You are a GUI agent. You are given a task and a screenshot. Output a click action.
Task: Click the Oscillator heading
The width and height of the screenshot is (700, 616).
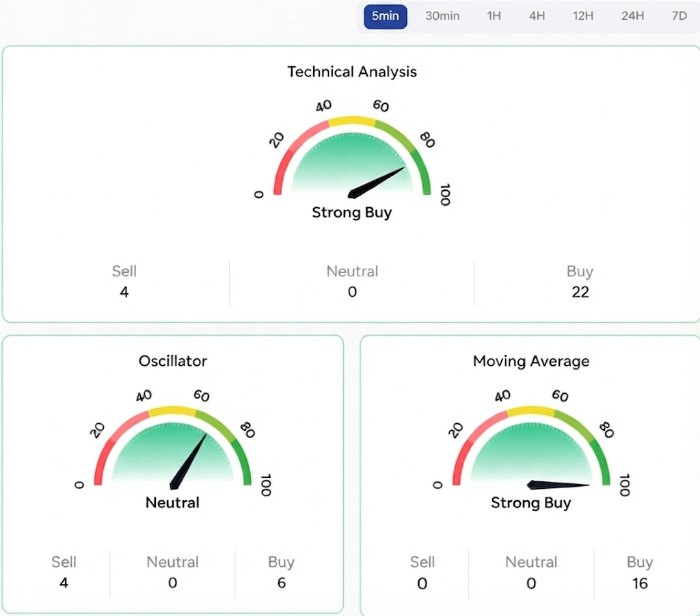(173, 361)
